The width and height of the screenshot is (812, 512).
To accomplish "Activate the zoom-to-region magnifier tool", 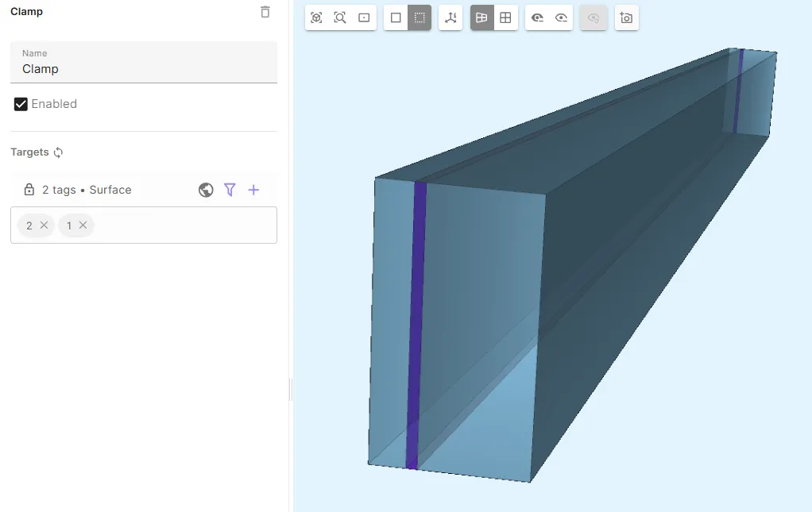I will tap(340, 17).
